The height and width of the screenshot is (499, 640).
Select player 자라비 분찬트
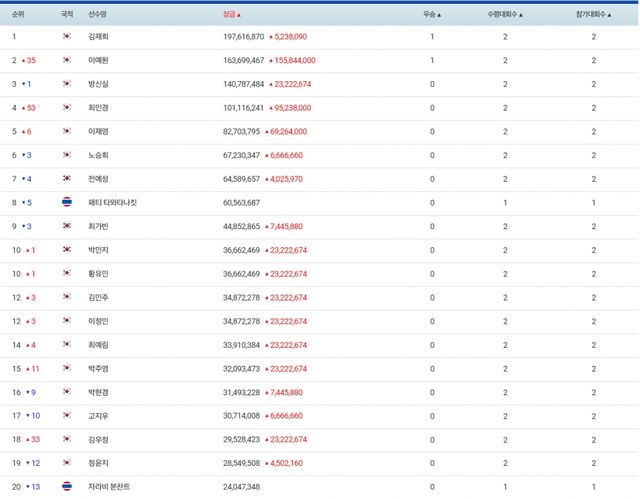[x=109, y=486]
